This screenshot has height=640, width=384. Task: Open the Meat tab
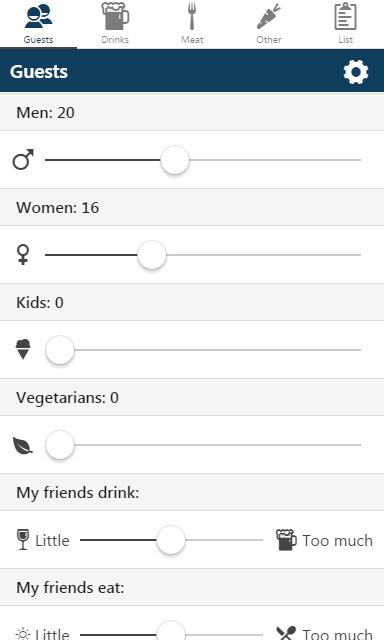pos(192,23)
